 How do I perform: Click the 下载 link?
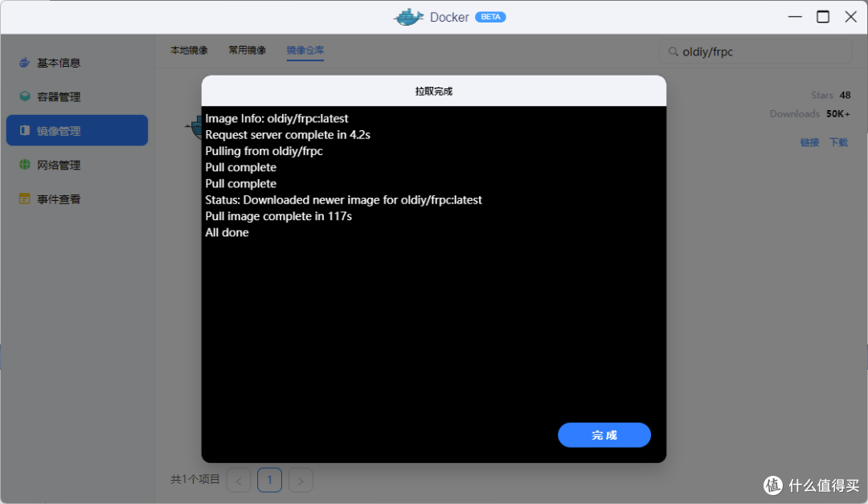838,142
